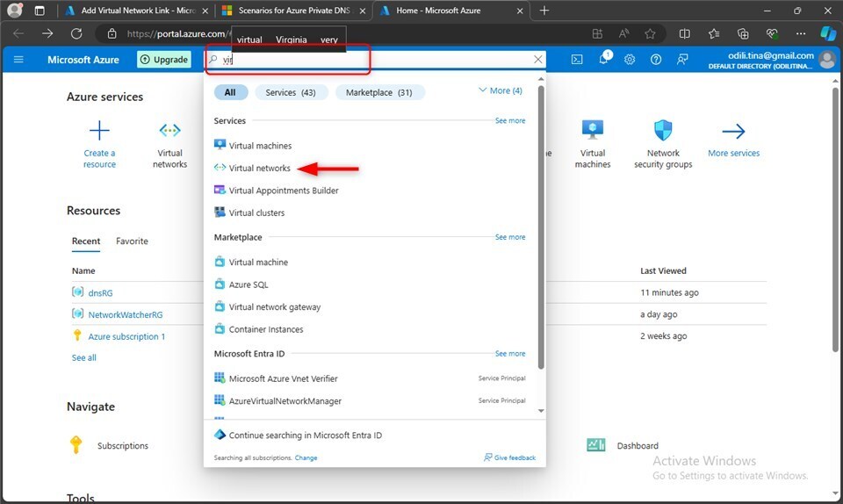Open browser split screen icon

pos(684,34)
